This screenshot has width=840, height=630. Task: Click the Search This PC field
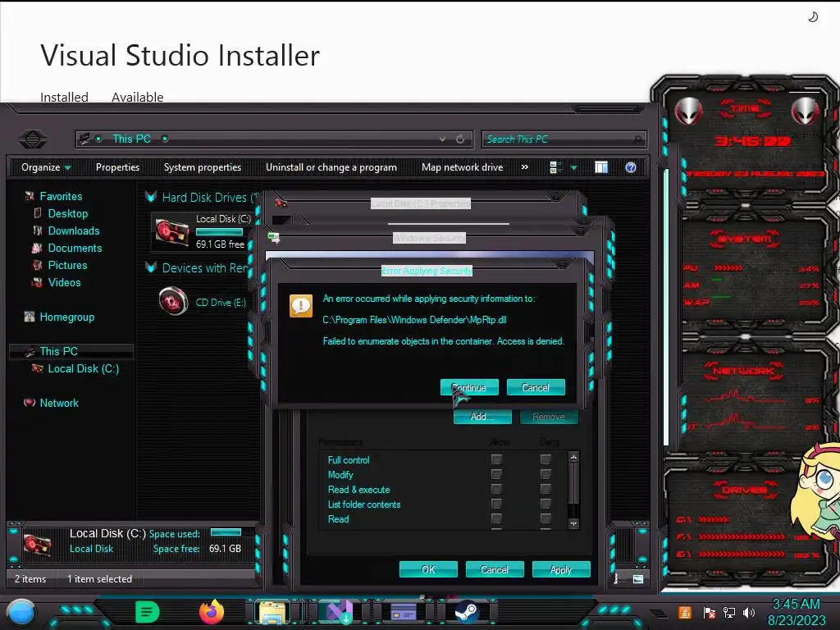pyautogui.click(x=564, y=139)
